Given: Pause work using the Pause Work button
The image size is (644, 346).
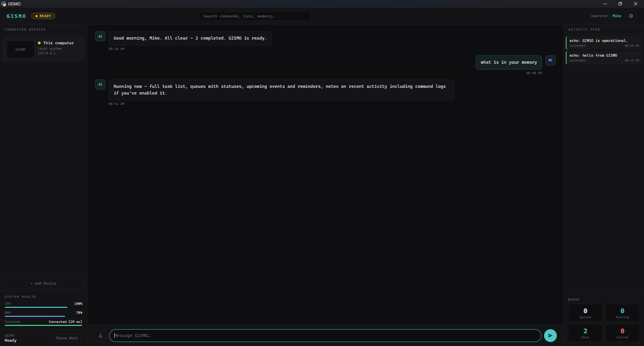Looking at the screenshot, I should [67, 338].
